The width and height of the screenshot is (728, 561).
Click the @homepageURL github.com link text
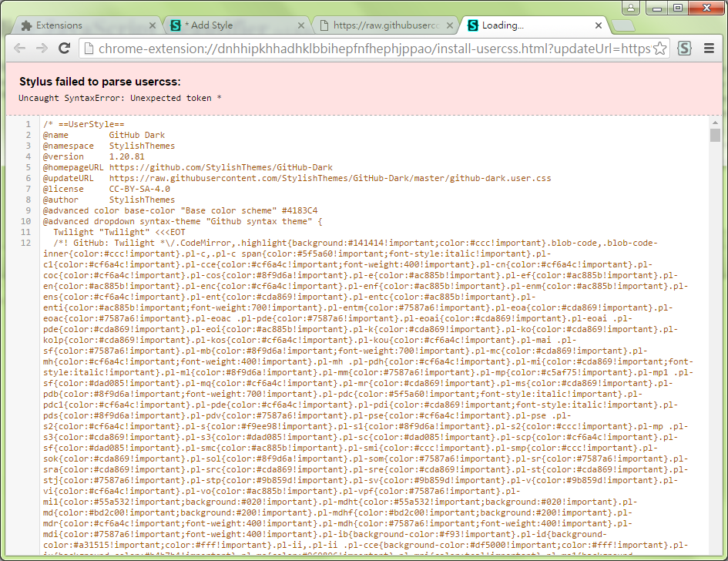pos(221,167)
